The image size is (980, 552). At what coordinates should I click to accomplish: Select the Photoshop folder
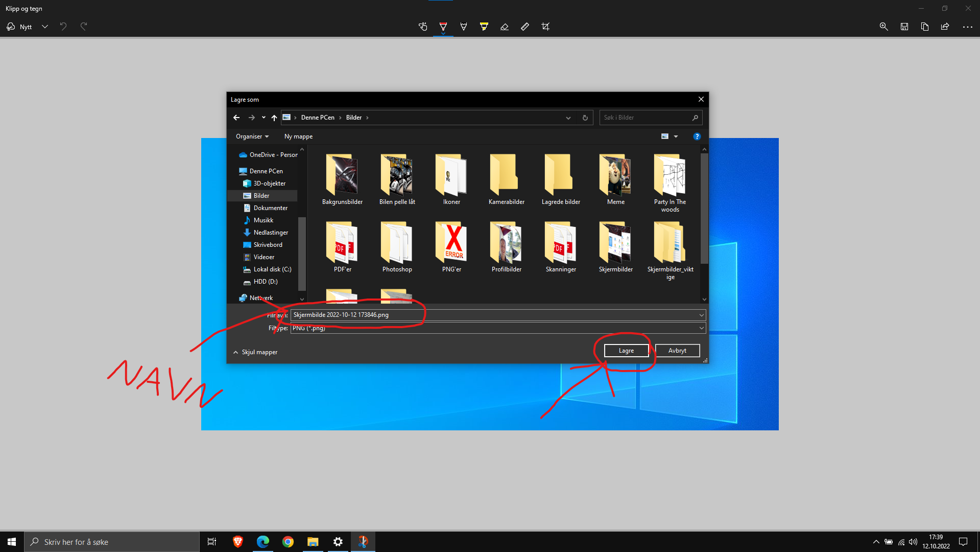click(397, 247)
